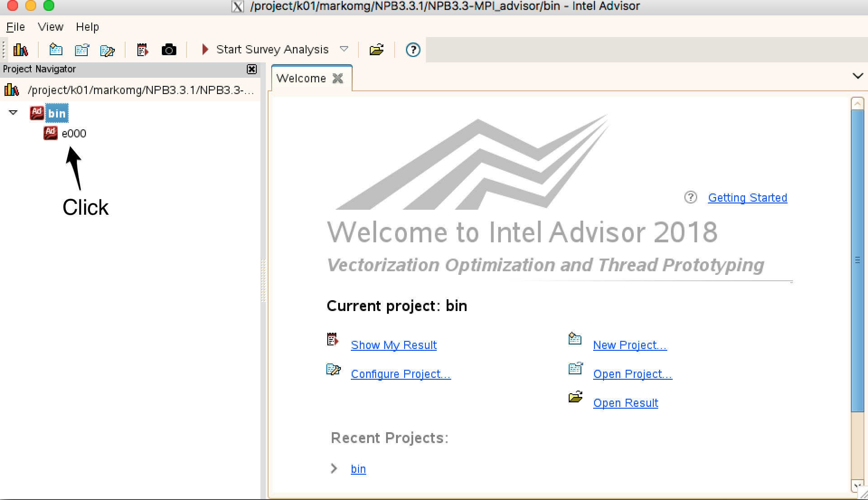Click the icon beside Open Project link

pos(576,368)
